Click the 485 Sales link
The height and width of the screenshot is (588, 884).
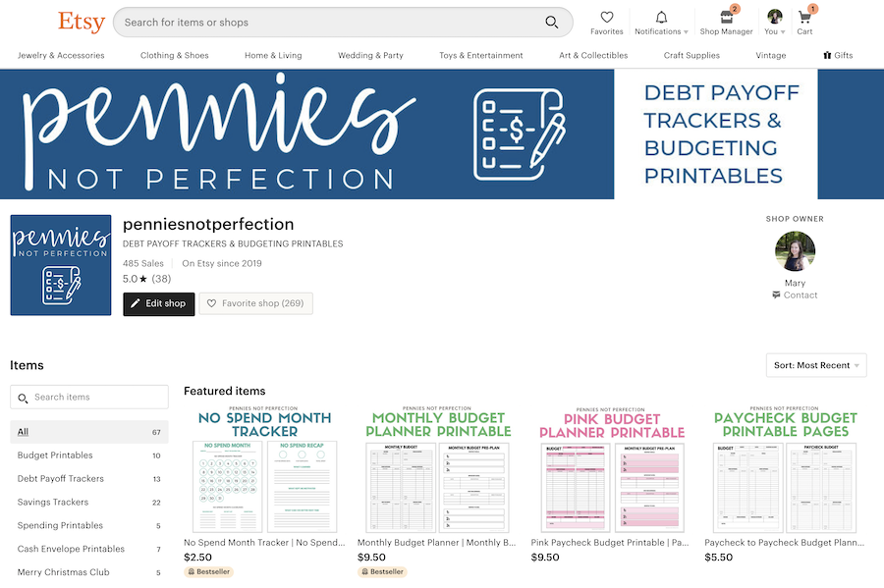[x=143, y=263]
